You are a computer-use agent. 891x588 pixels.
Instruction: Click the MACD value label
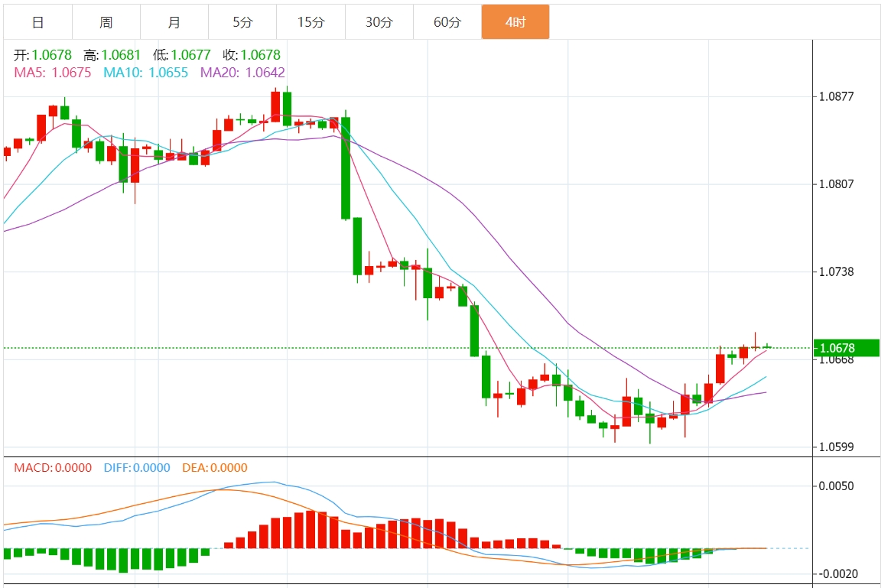[53, 468]
